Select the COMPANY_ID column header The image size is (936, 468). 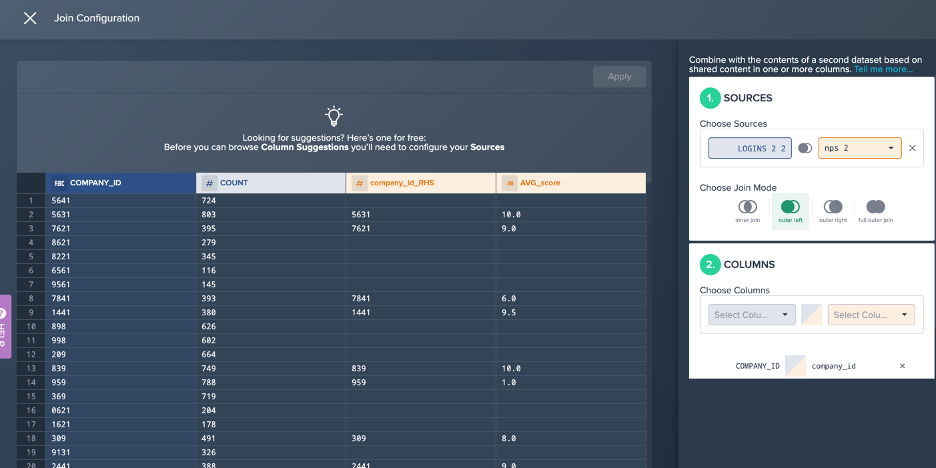121,183
